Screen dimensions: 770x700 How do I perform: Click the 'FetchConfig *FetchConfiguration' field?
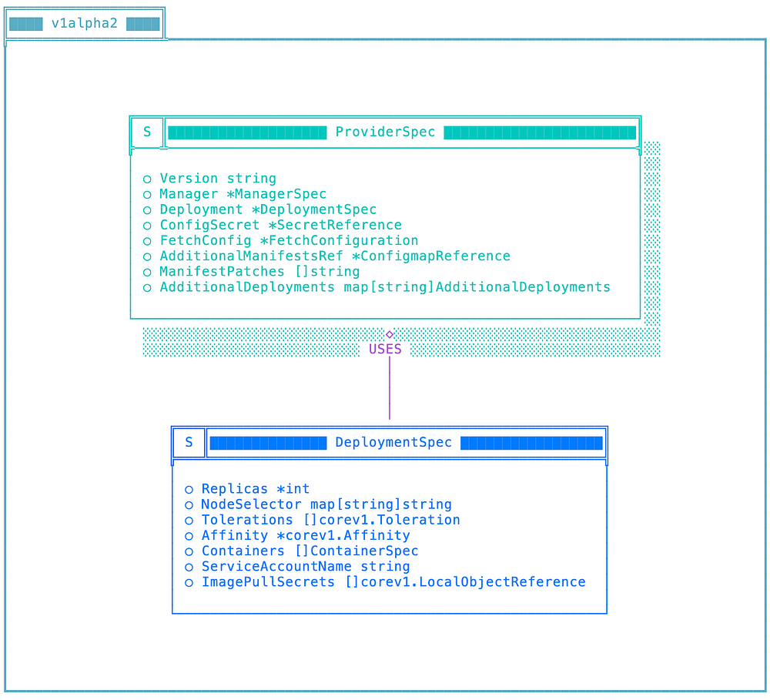point(289,241)
